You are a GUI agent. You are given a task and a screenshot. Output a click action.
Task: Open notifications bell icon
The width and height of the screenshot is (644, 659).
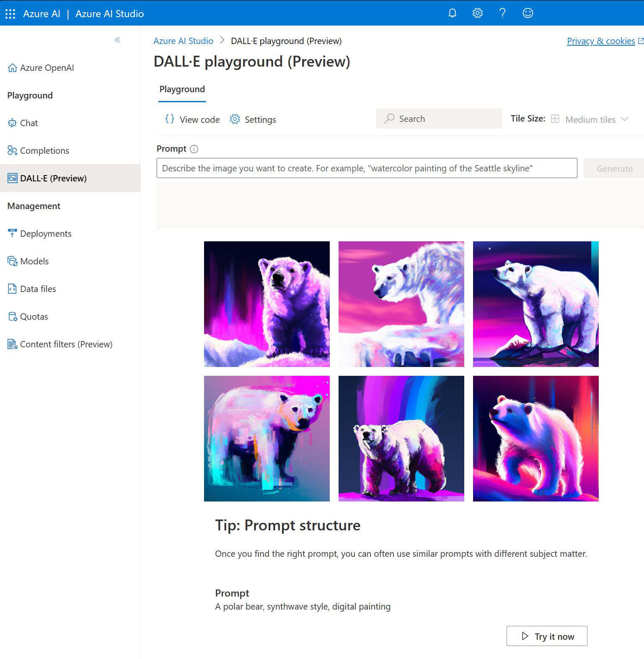(453, 13)
